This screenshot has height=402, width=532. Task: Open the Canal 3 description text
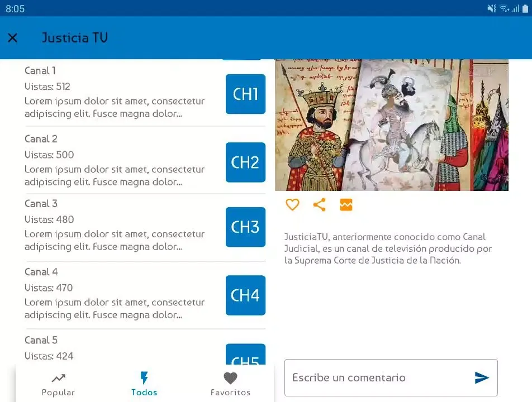click(115, 240)
